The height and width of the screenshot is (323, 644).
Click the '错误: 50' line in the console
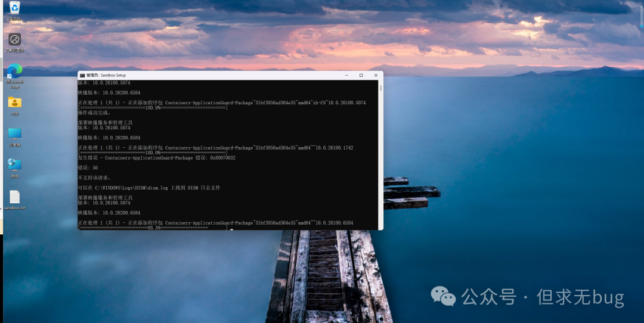(88, 167)
